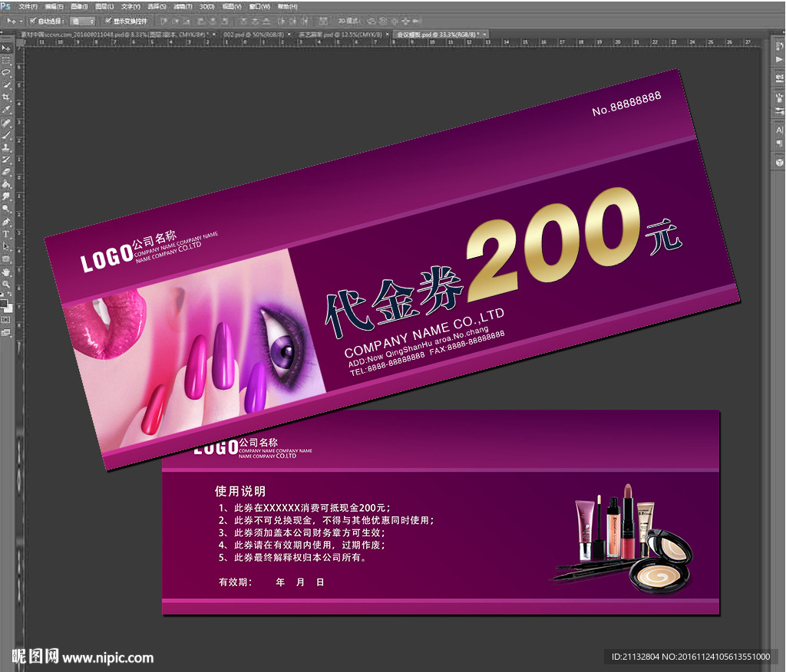786x672 pixels.
Task: Open the 选择(S) menu
Action: click(157, 6)
